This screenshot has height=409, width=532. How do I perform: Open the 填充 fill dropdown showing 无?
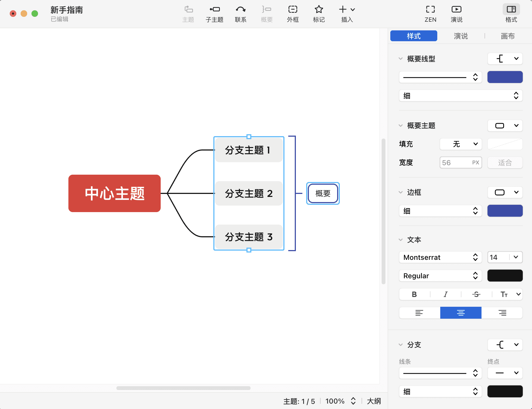[461, 144]
